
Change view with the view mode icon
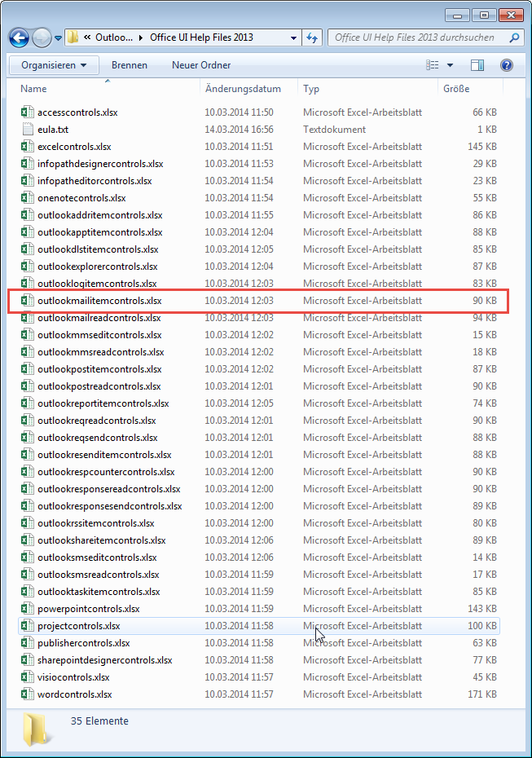click(433, 65)
